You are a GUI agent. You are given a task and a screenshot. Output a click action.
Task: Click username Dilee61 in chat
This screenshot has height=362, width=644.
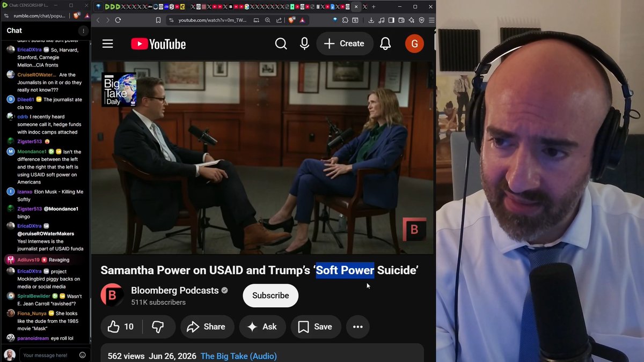[26, 100]
